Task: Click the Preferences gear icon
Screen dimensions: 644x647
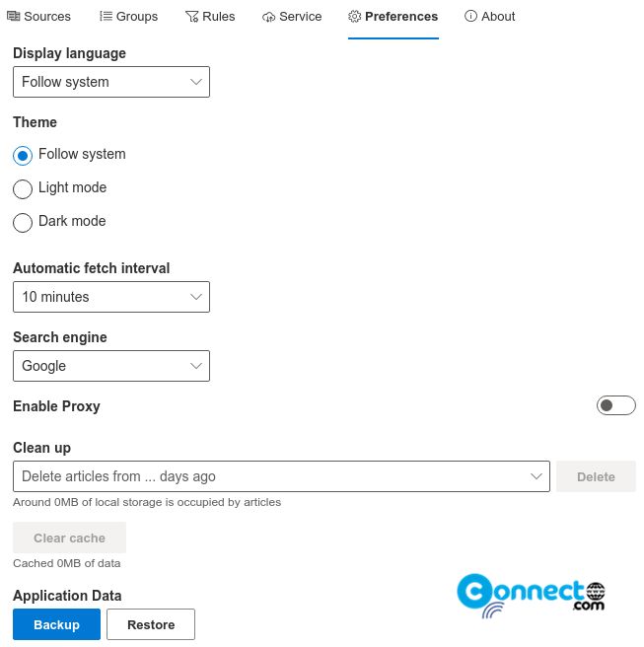Action: click(x=355, y=17)
